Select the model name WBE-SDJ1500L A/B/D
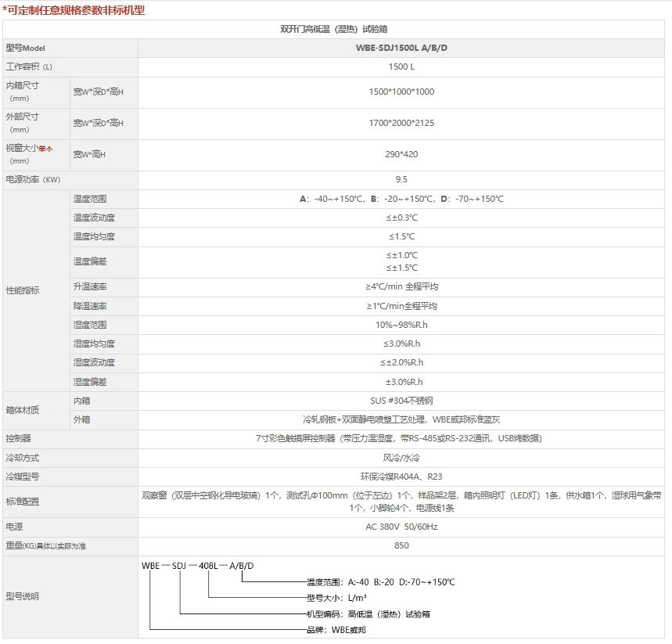 click(x=401, y=48)
